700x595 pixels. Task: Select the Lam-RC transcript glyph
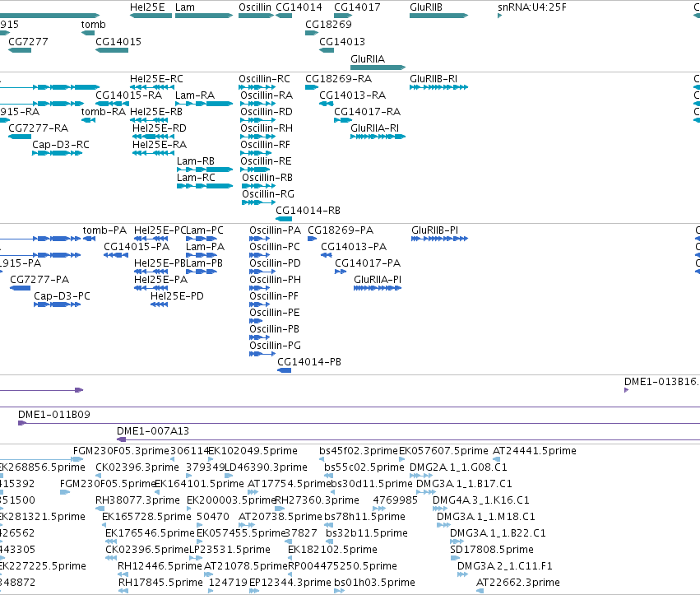(205, 186)
